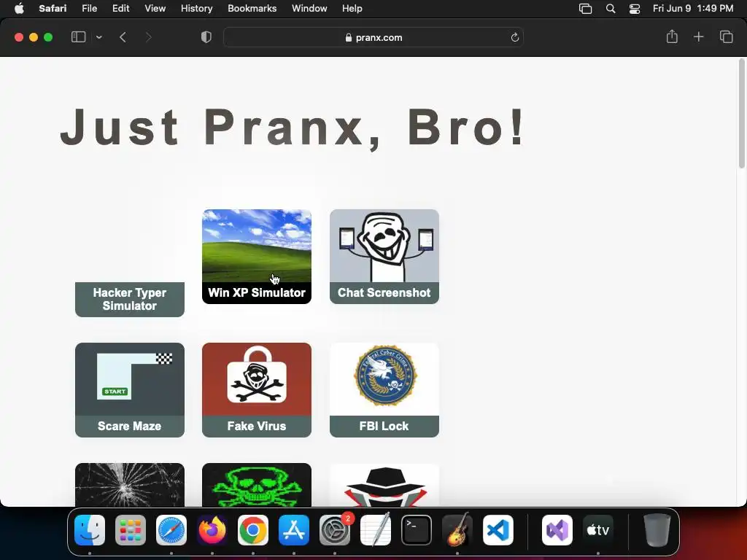The image size is (747, 560).
Task: Open the cracked screen prank tile
Action: point(130,485)
